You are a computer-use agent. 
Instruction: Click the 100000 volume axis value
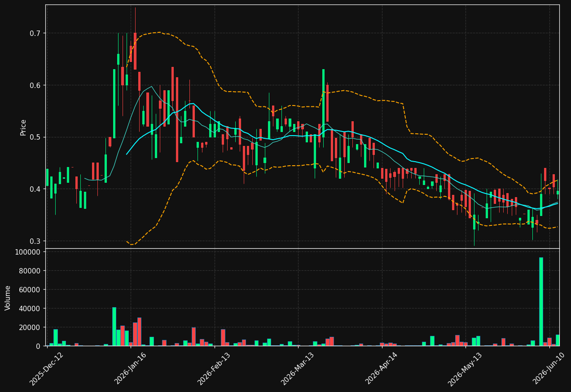tap(28, 252)
